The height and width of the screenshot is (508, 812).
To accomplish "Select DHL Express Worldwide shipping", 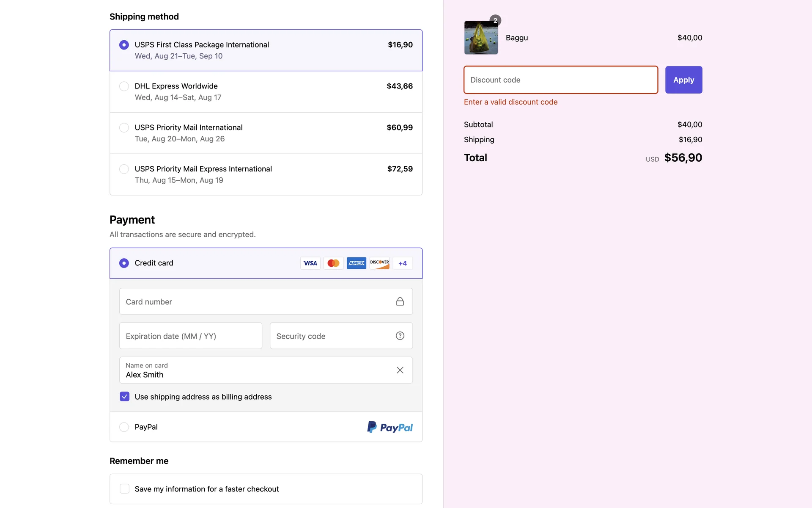I will 124,86.
